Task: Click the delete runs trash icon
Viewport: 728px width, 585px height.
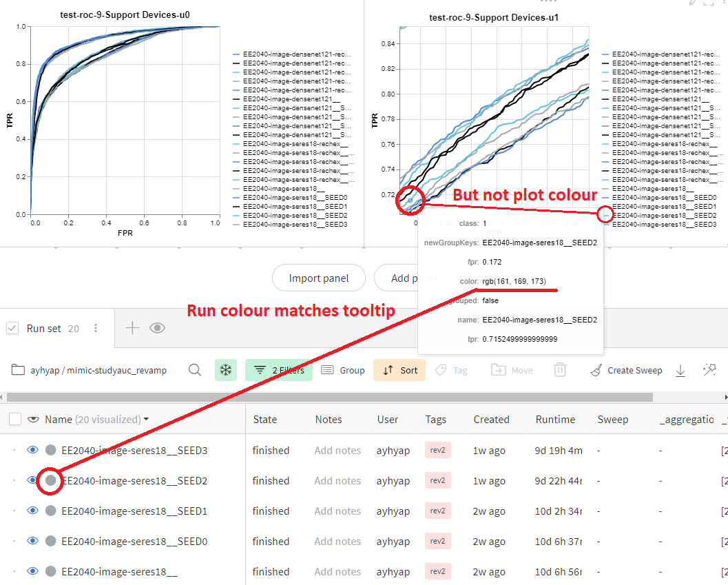Action: [560, 370]
